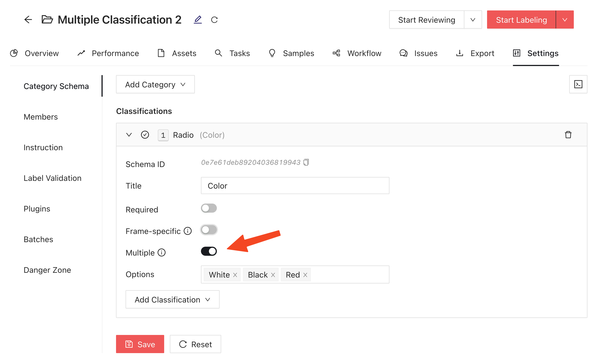Viewport: 599px width, 364px height.
Task: Save the classification settings
Action: pos(140,344)
